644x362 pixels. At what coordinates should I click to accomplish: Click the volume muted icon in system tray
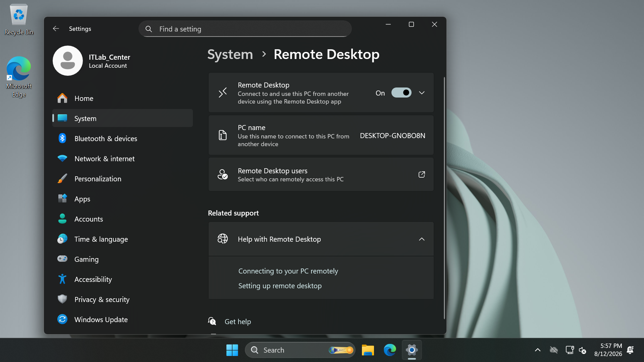click(x=583, y=350)
